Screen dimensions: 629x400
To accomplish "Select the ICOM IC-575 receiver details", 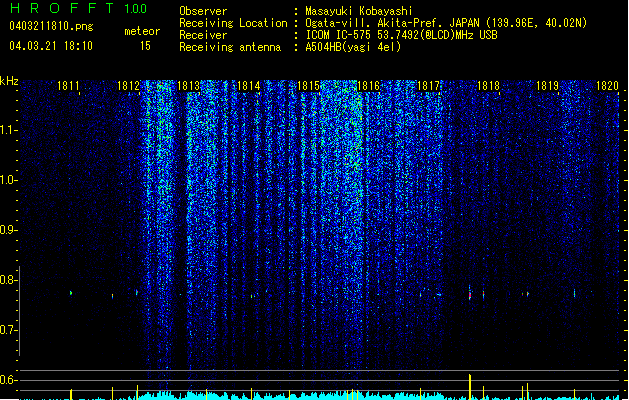I will point(402,35).
